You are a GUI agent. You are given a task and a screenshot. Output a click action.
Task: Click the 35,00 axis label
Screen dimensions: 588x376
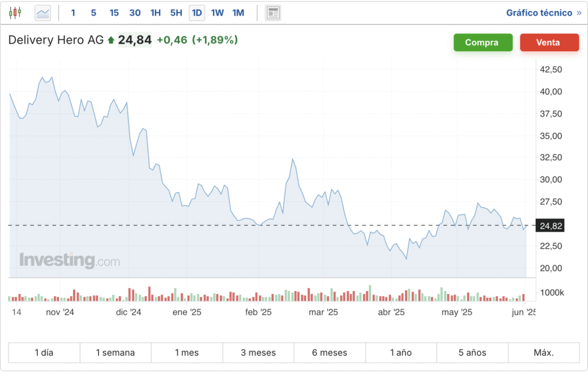pos(551,136)
